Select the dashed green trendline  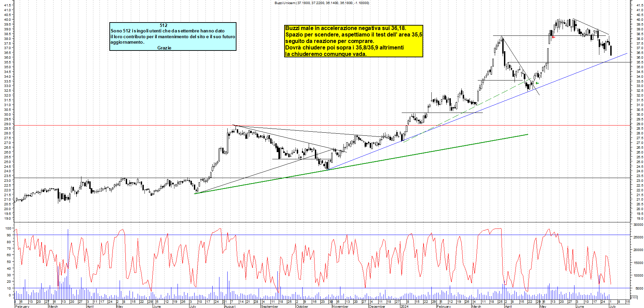tap(467, 110)
